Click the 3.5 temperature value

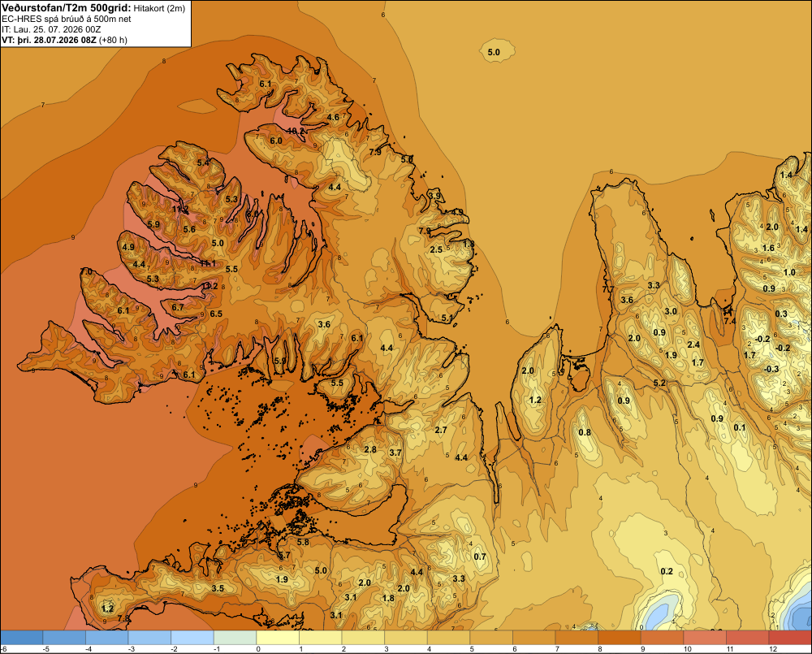(x=218, y=588)
